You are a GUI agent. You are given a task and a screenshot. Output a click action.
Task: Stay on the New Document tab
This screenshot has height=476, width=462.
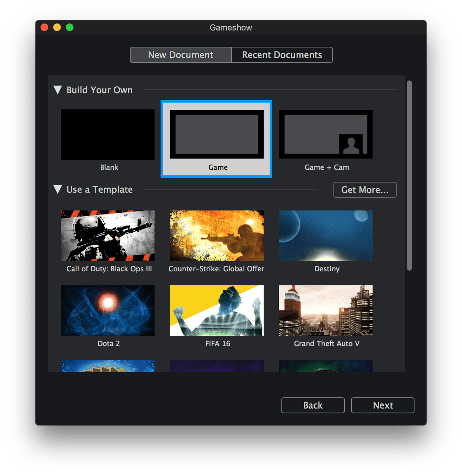click(x=180, y=55)
